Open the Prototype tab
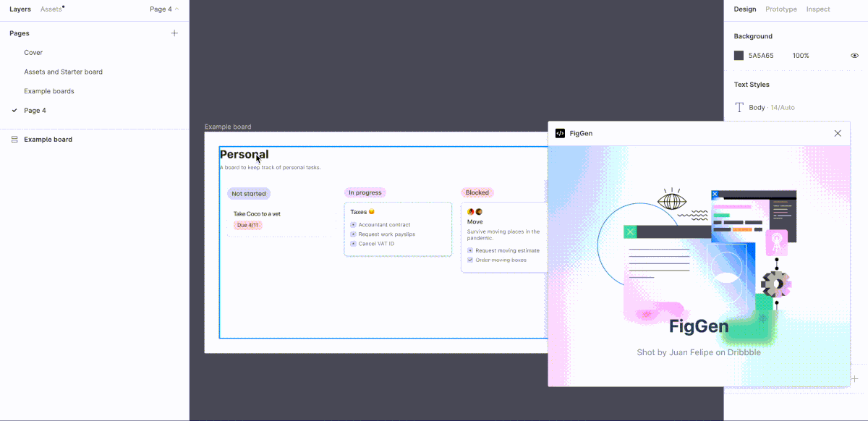This screenshot has width=868, height=421. (x=781, y=9)
